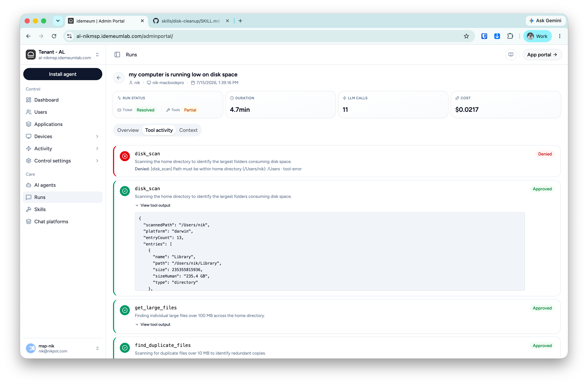Click the Ask Gemini button
This screenshot has height=385, width=588.
[x=545, y=21]
